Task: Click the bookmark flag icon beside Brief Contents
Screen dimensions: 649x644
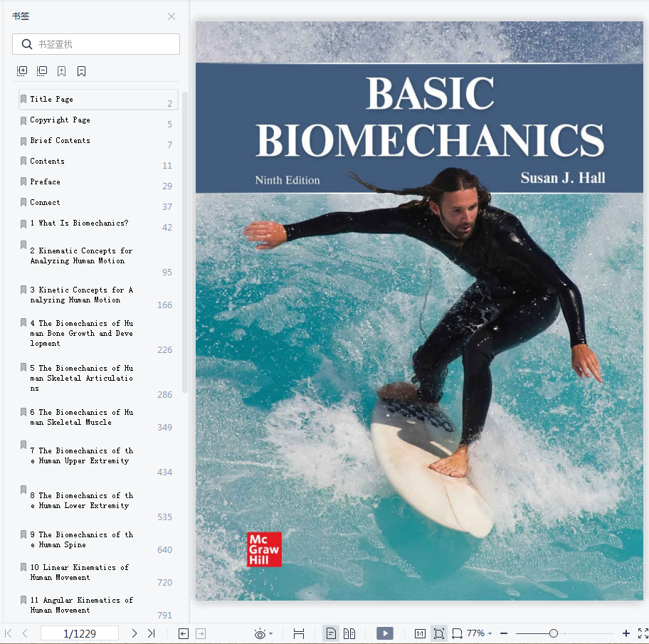Action: [x=23, y=141]
